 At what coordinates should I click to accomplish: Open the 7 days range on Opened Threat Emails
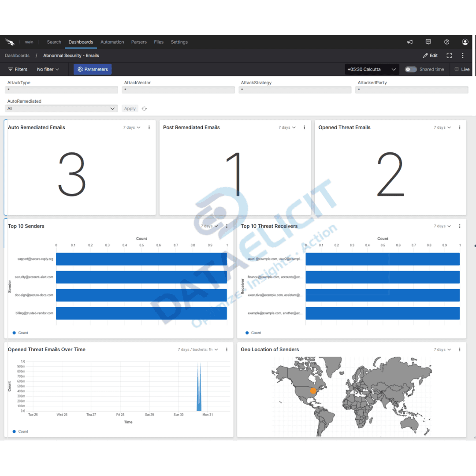pos(442,127)
